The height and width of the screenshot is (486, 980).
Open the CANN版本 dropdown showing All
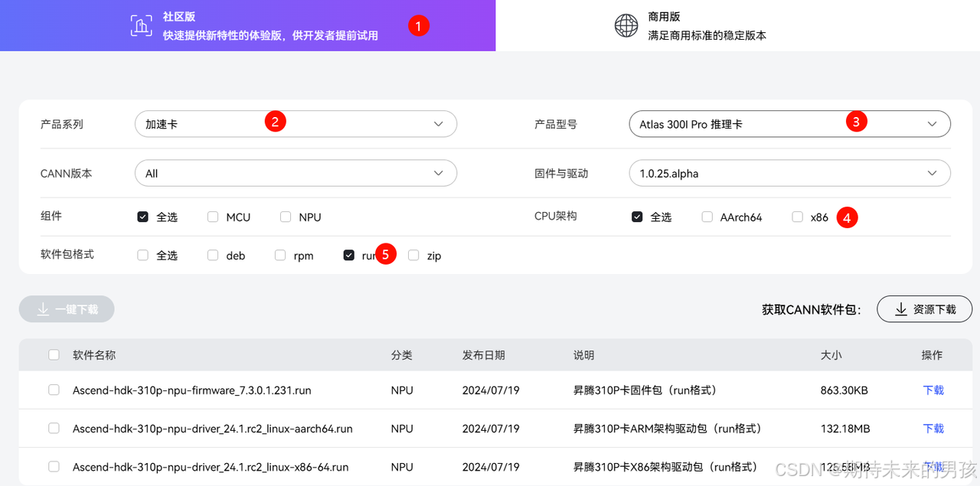[x=296, y=174]
